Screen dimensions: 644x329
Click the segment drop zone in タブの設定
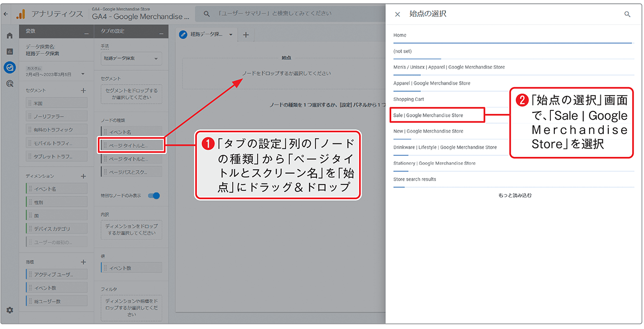point(131,94)
